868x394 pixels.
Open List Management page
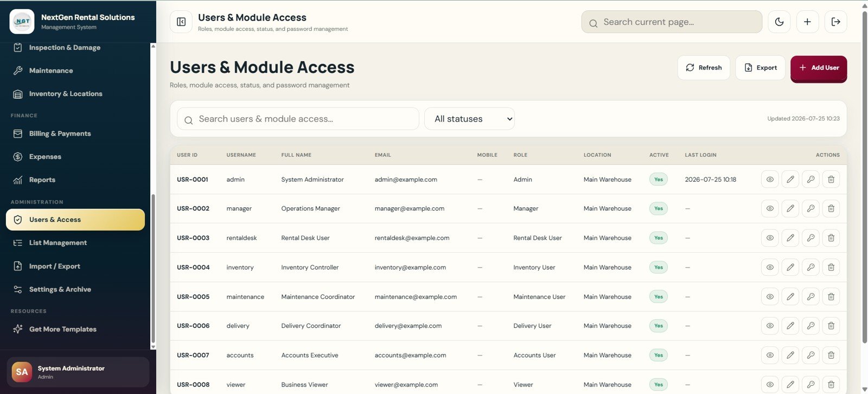pyautogui.click(x=75, y=243)
